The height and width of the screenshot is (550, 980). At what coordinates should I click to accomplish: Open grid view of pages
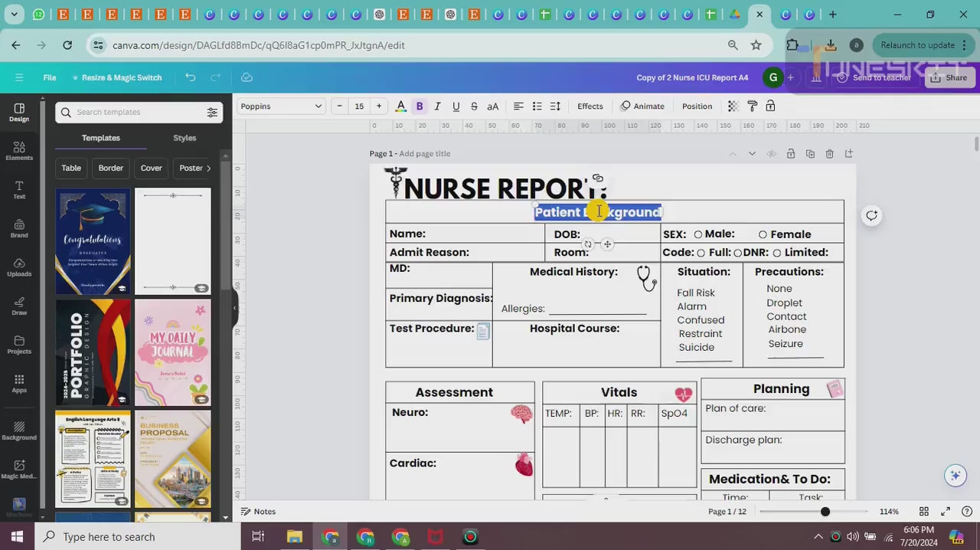click(x=924, y=512)
